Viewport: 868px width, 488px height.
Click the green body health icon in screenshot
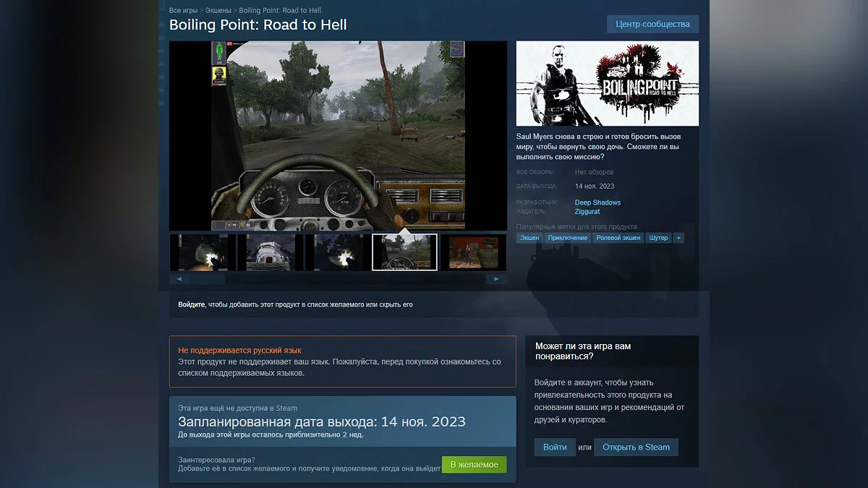[x=219, y=53]
